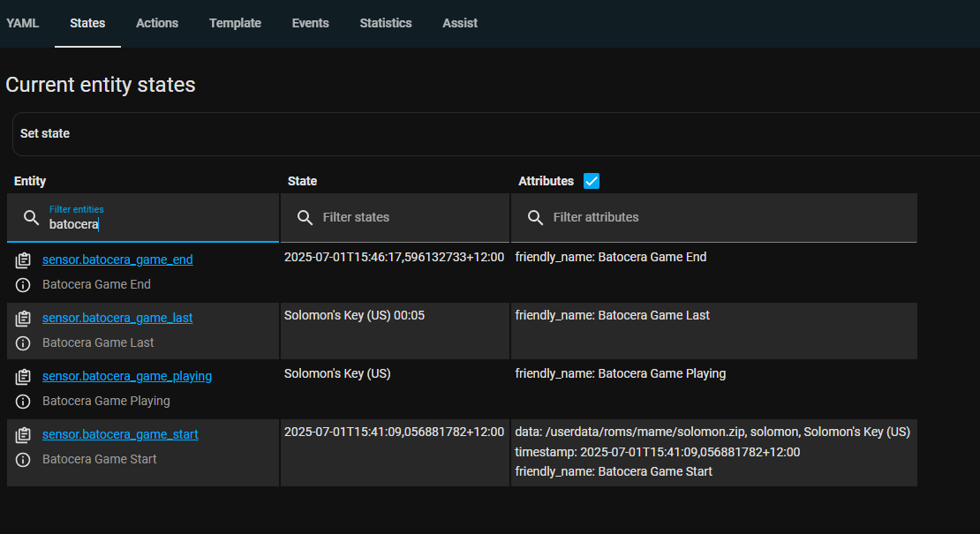
Task: Show more info for Batocera Game Last
Action: coord(23,342)
